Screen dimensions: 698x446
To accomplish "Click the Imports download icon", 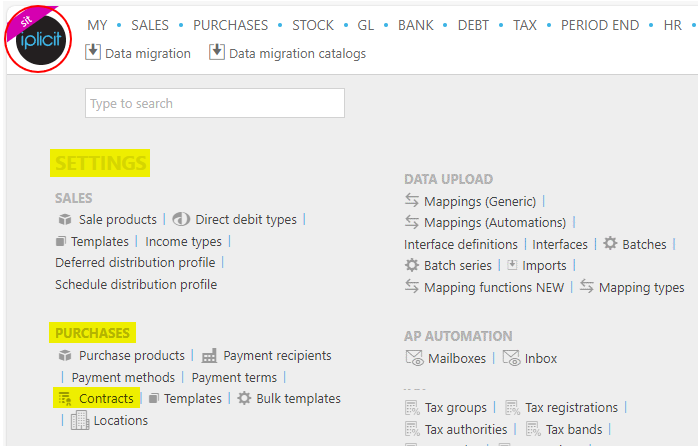I will click(x=512, y=265).
